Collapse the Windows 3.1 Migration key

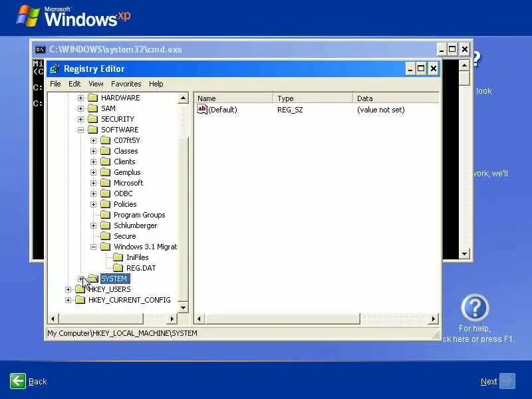pyautogui.click(x=93, y=247)
